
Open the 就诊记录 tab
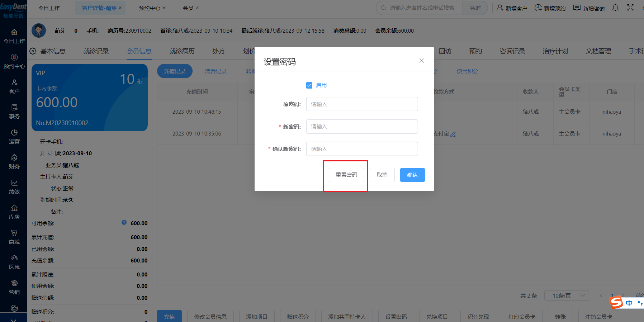click(x=96, y=51)
